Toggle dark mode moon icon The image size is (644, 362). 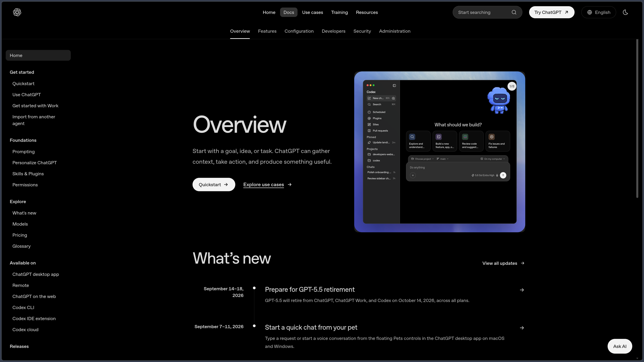coord(625,12)
